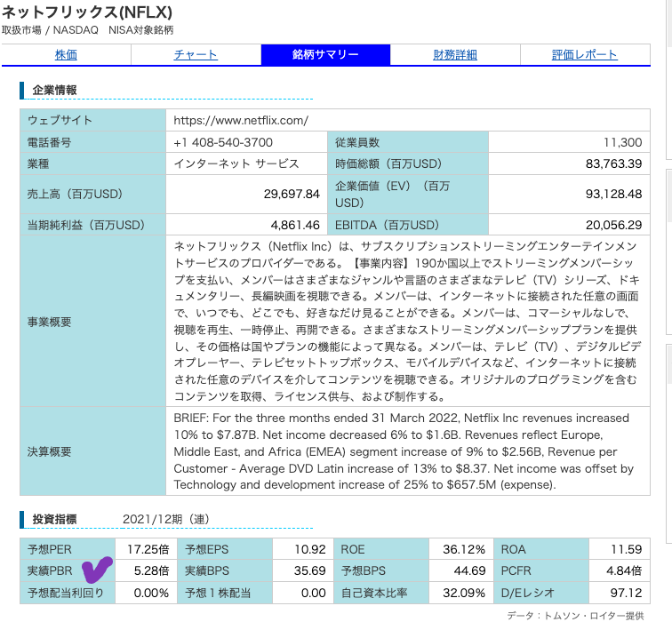Click the 当期純利益（百万USD） label
672x622 pixels.
click(86, 225)
